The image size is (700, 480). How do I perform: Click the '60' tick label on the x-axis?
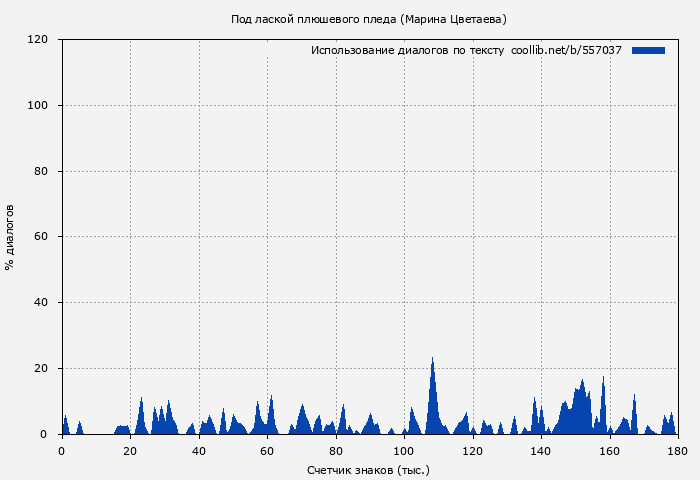click(267, 451)
